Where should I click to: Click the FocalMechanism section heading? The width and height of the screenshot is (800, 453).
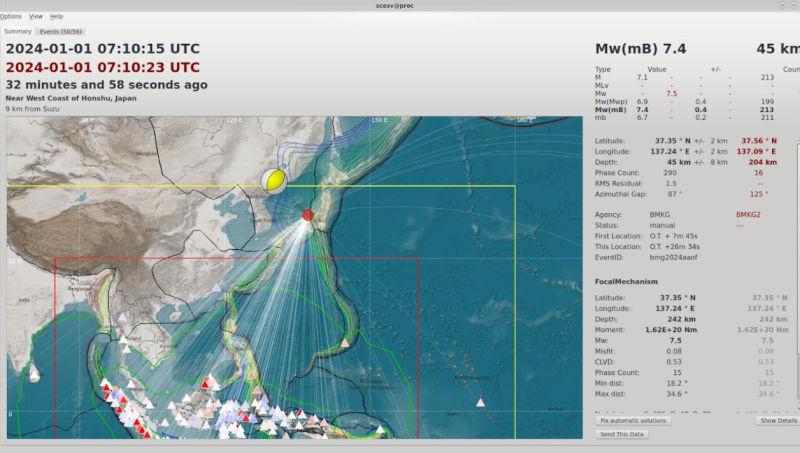point(626,282)
